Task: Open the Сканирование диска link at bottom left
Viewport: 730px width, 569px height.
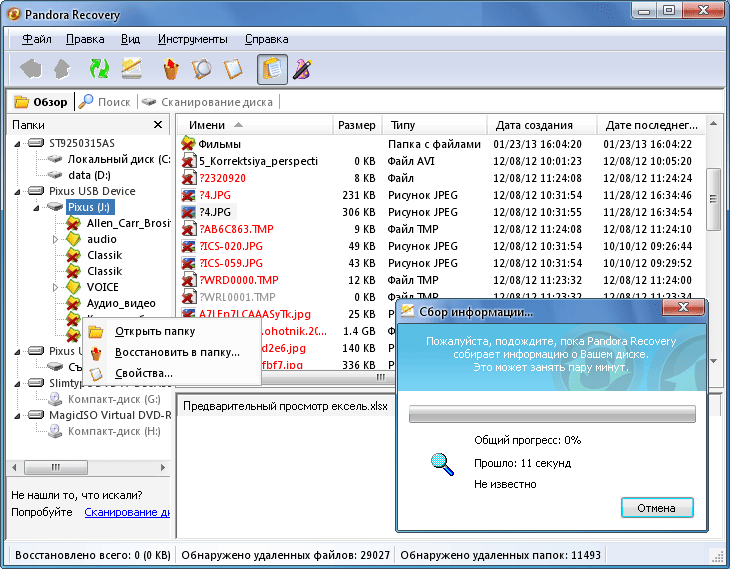Action: point(127,512)
